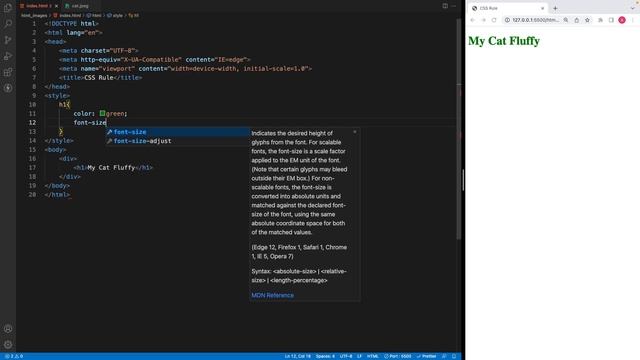Click Chrome's forward arrow
The image size is (640, 360).
click(x=483, y=20)
